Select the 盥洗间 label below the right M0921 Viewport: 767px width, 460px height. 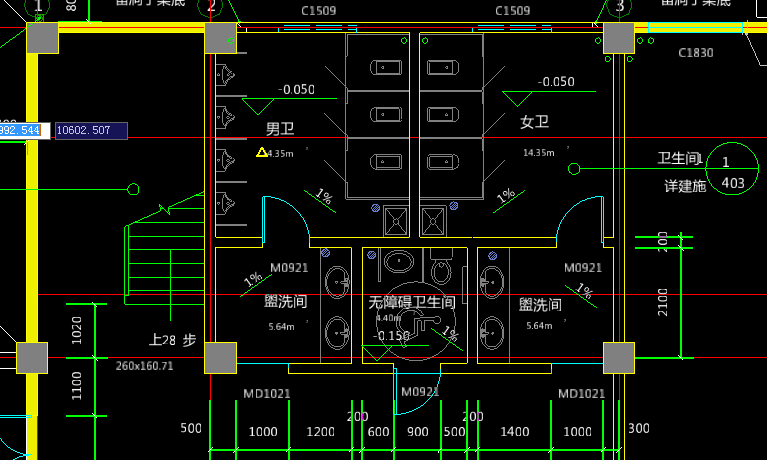tap(540, 305)
